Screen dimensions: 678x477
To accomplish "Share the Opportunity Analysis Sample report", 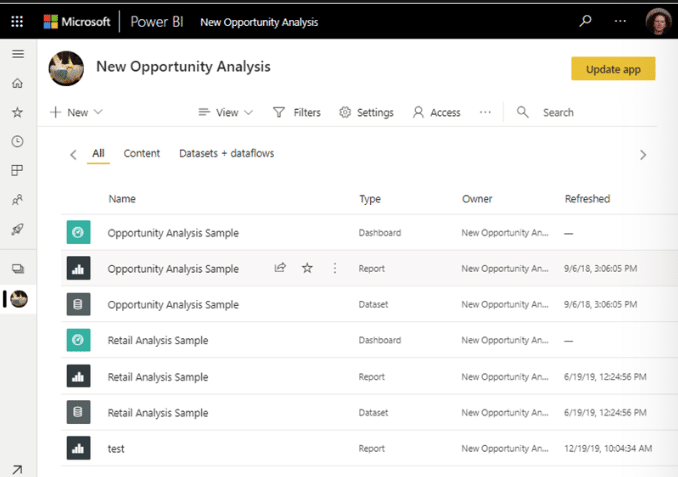I will pyautogui.click(x=280, y=268).
